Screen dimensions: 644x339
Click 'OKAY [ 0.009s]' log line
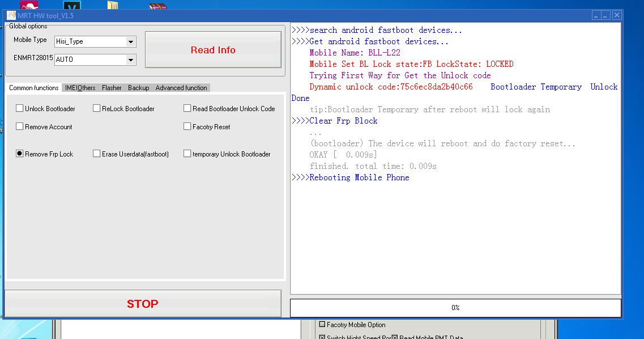[343, 155]
